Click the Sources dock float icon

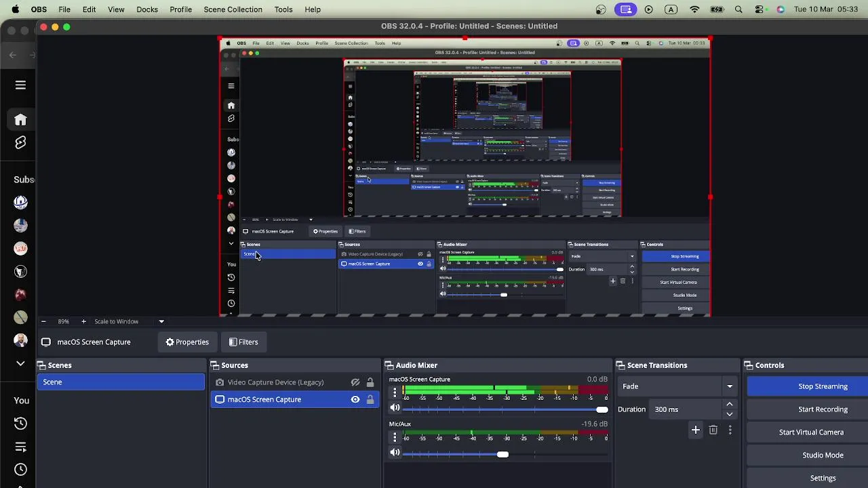coord(214,365)
